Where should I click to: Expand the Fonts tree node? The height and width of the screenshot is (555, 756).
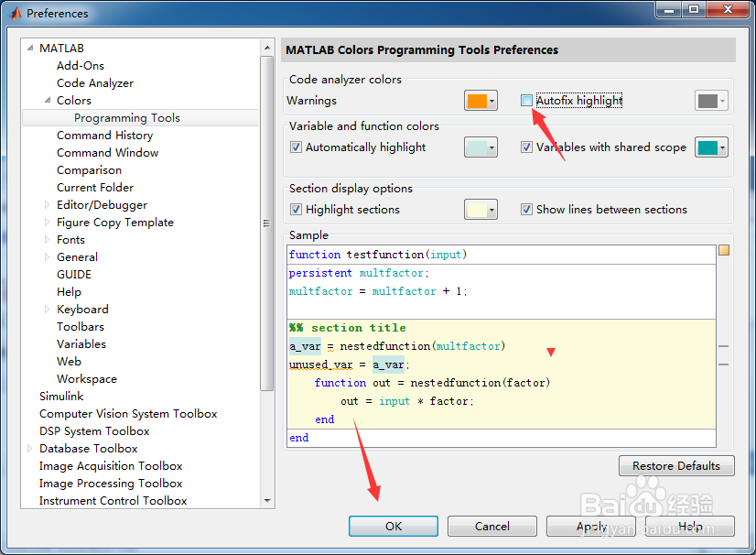(x=47, y=239)
